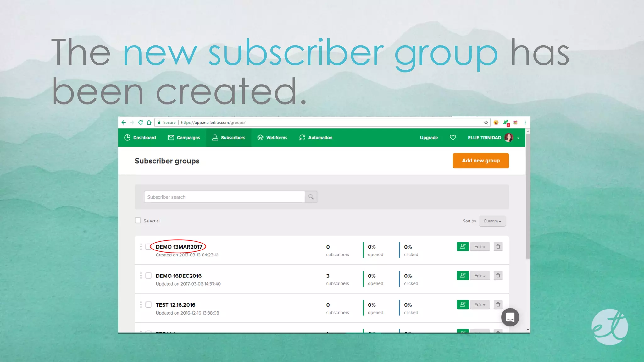This screenshot has width=644, height=362.
Task: Open the Sort by Custom dropdown
Action: click(x=492, y=221)
